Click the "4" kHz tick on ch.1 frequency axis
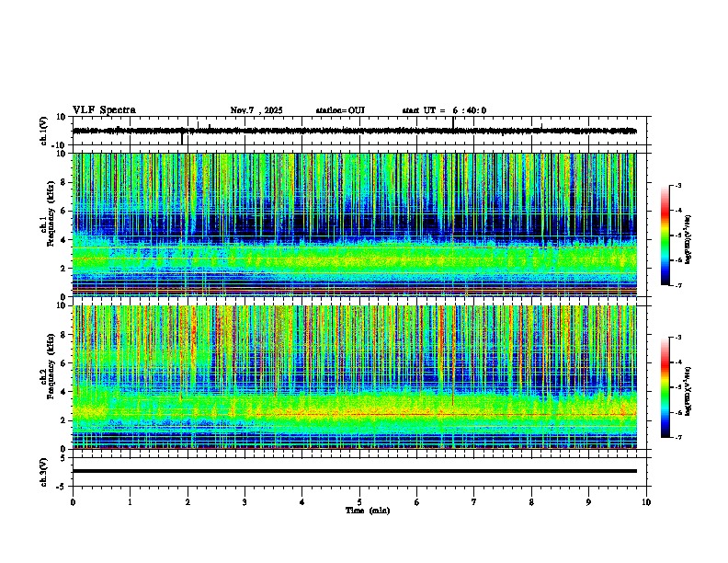This screenshot has width=728, height=563. tap(63, 240)
